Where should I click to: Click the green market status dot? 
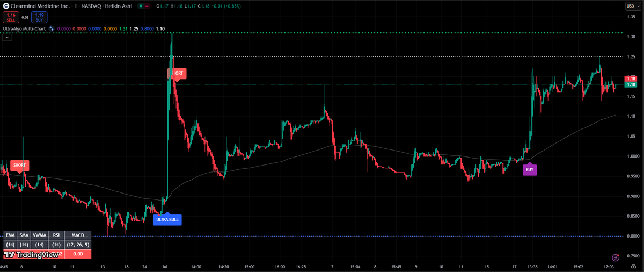point(141,6)
